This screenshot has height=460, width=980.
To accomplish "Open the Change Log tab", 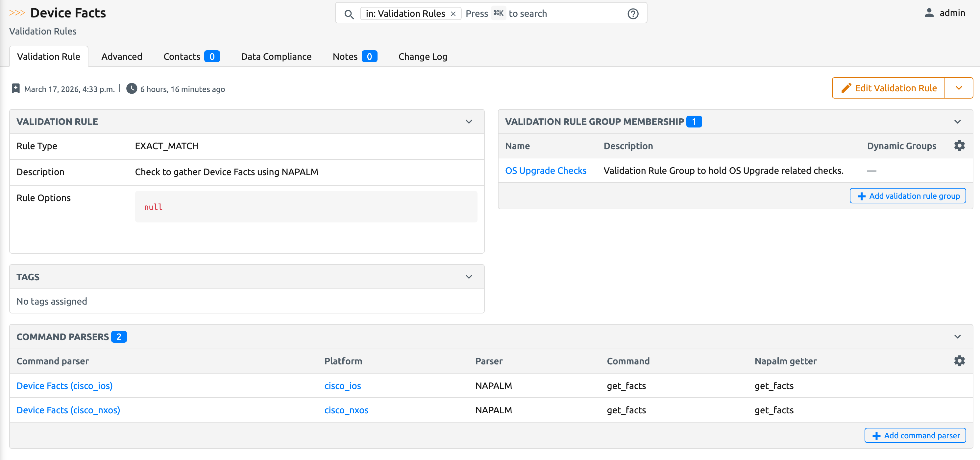I will 422,57.
